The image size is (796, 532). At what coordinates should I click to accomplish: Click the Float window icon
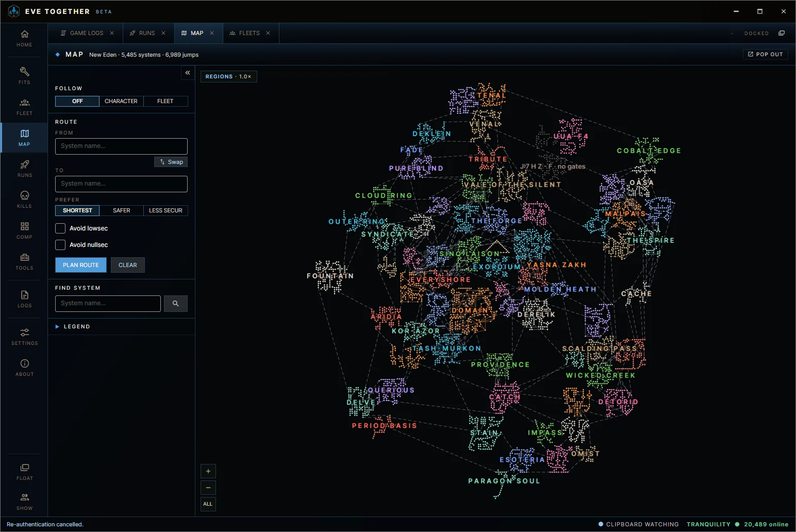24,471
